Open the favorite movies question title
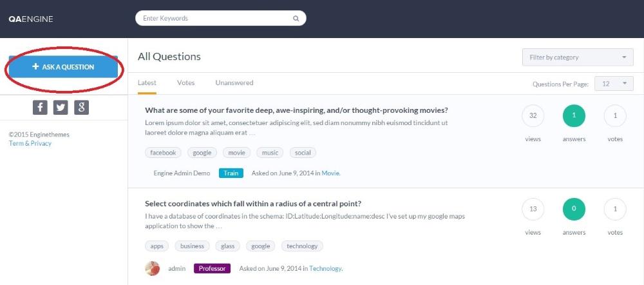This screenshot has width=644, height=285. [x=296, y=110]
